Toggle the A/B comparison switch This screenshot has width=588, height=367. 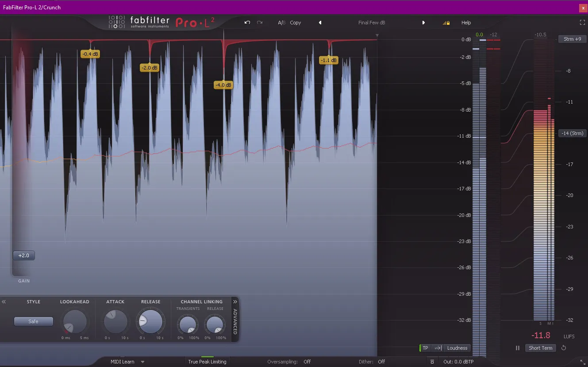(x=281, y=23)
